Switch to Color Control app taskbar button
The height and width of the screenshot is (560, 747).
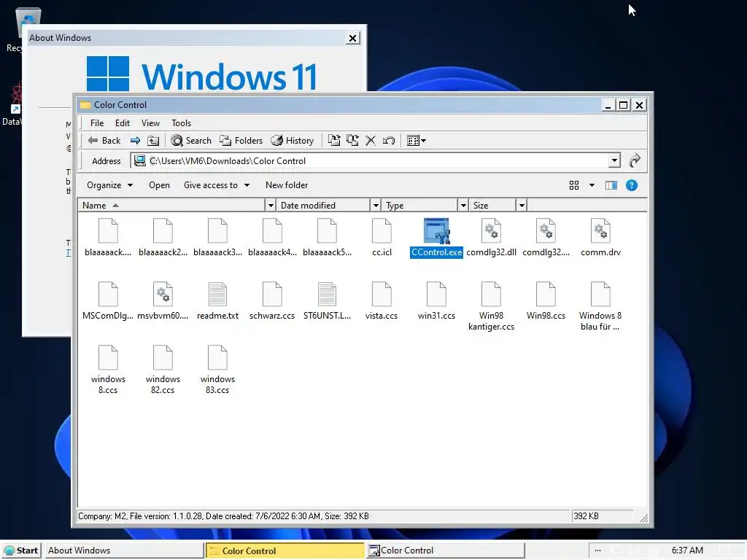point(445,551)
